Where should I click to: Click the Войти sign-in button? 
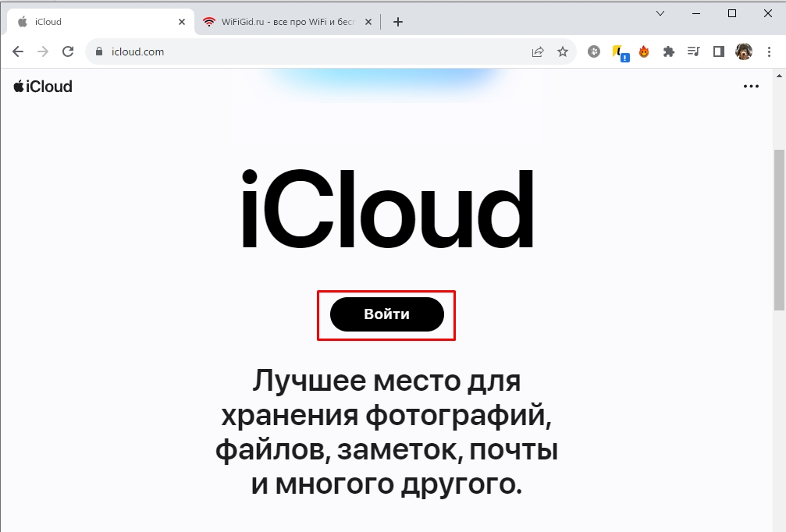(386, 314)
